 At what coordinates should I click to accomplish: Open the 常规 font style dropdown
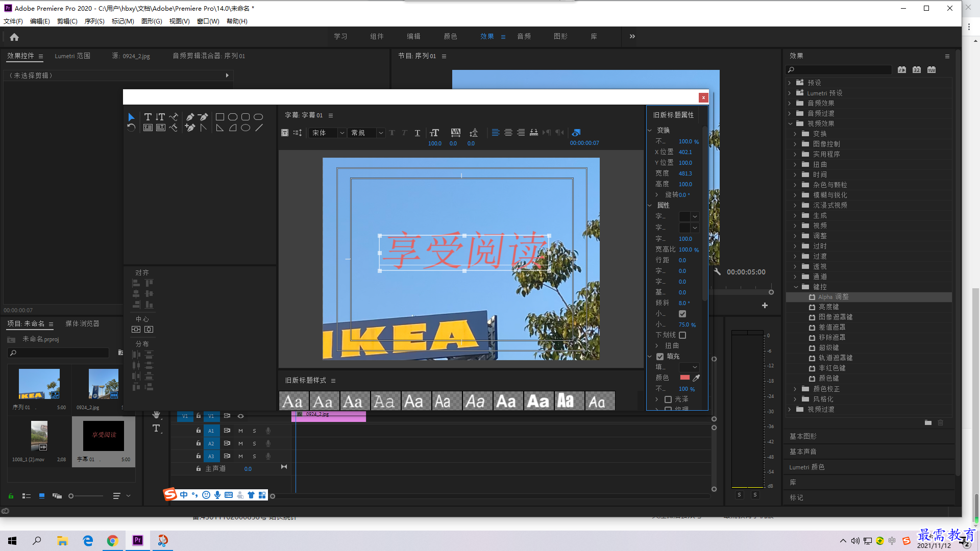[366, 133]
